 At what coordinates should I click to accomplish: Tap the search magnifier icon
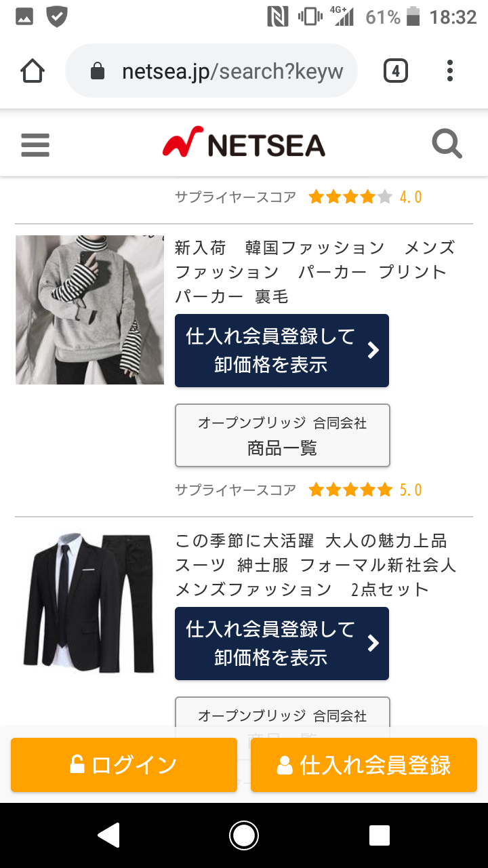447,144
